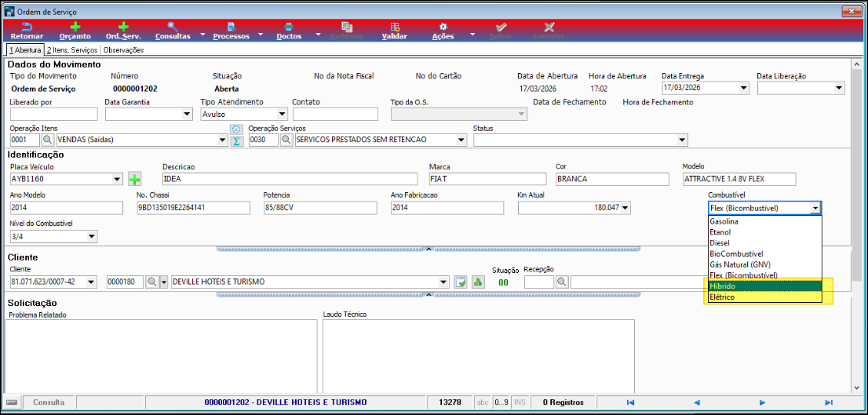Open the Consultas toolbar menu
The height and width of the screenshot is (415, 868).
pos(173,31)
